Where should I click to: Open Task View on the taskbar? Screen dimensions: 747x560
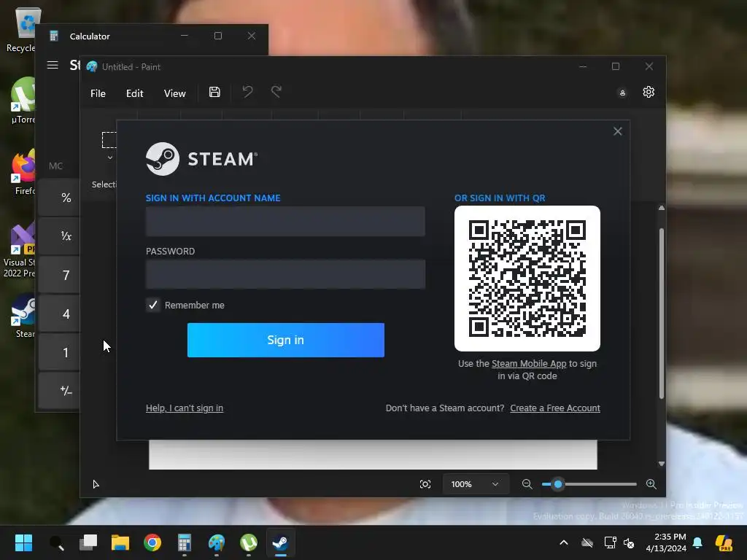pos(88,542)
